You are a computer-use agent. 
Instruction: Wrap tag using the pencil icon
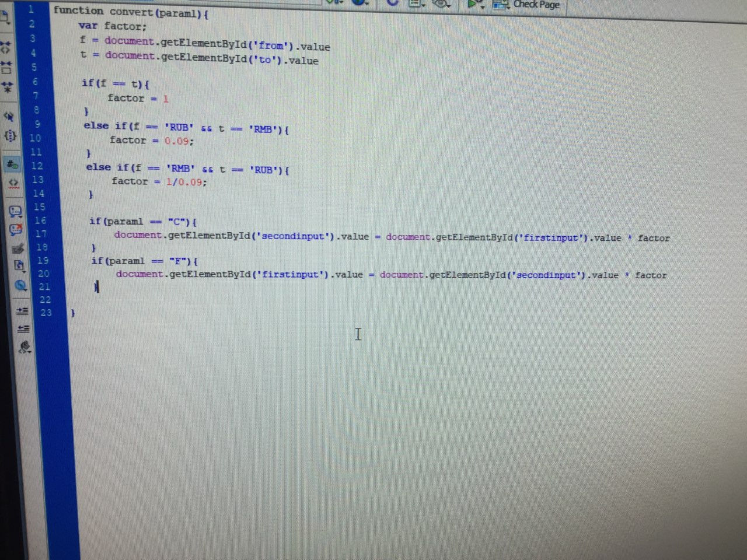click(18, 247)
